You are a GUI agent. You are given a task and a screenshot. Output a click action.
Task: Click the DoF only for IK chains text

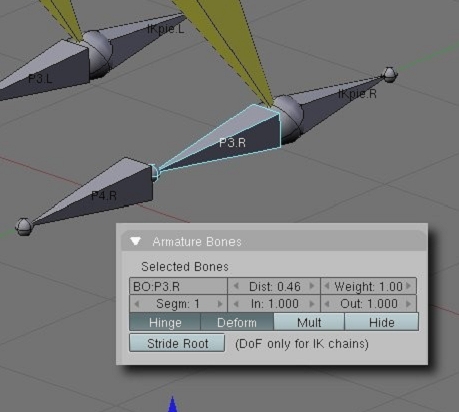point(302,344)
